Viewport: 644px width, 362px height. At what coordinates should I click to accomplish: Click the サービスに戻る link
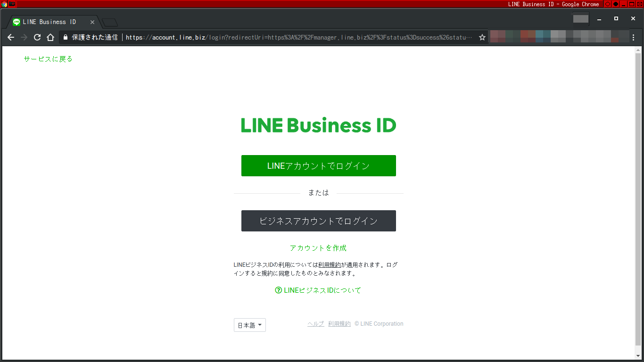click(x=47, y=58)
